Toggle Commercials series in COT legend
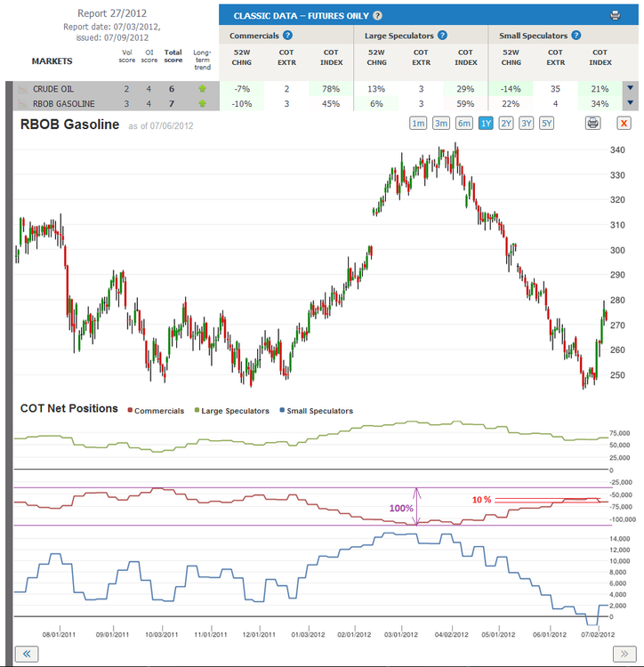The image size is (644, 667). [x=156, y=411]
